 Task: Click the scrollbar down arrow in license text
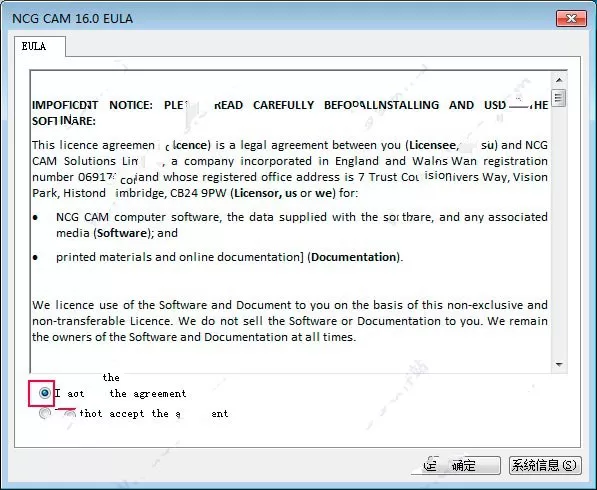pos(559,364)
